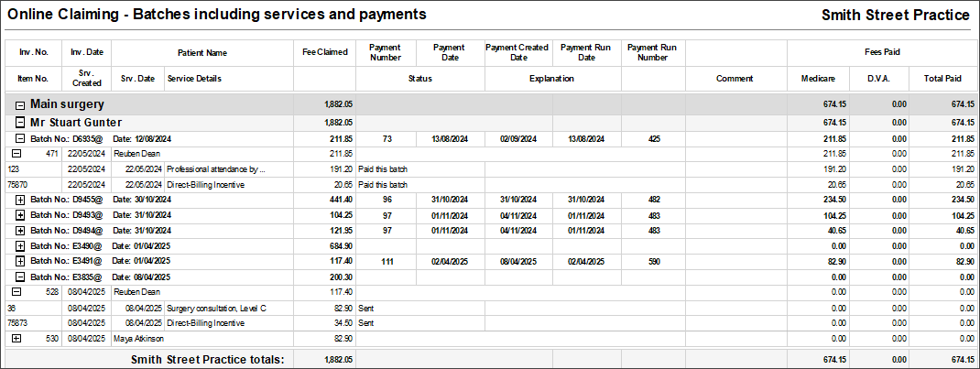Image resolution: width=980 pixels, height=369 pixels.
Task: Expand batch D9455@ row
Action: click(x=20, y=200)
